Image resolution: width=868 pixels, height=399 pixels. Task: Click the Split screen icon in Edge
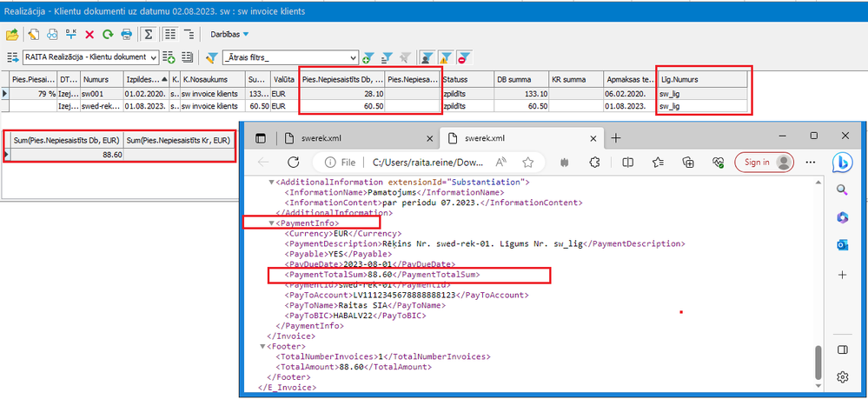coord(627,162)
